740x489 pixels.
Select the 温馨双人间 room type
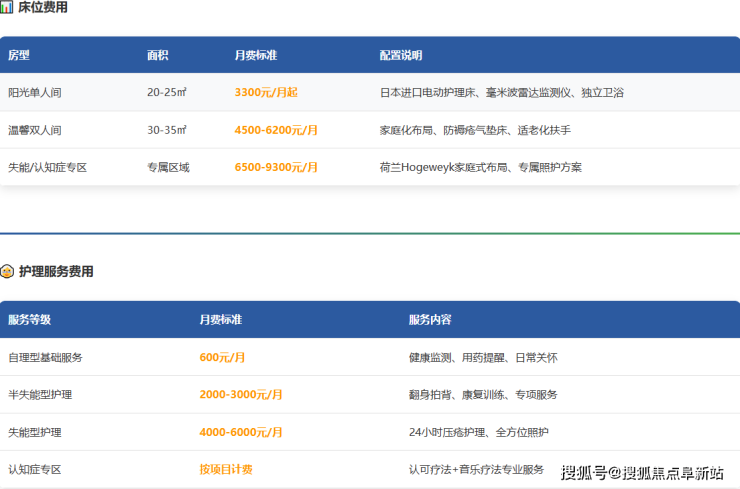point(35,130)
